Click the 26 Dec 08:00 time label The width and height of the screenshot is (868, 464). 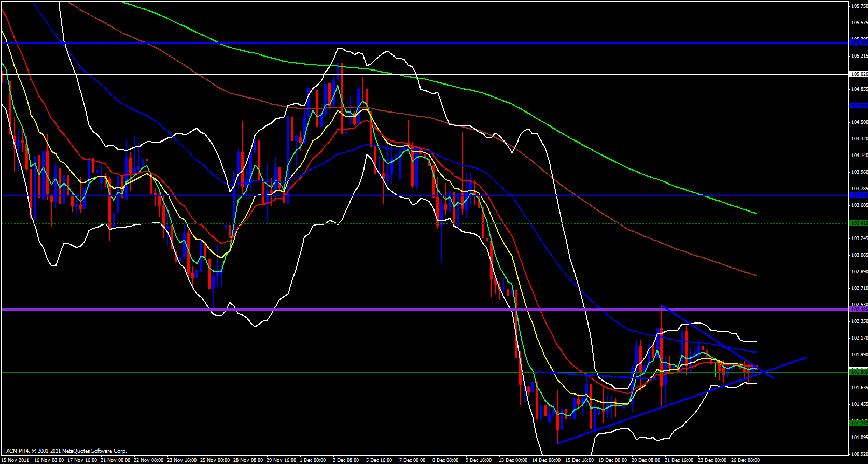click(745, 460)
